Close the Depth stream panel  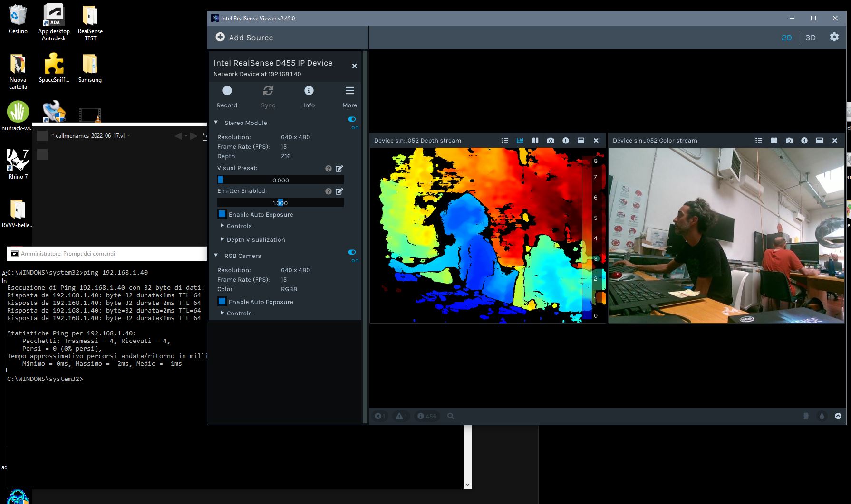[x=596, y=141]
